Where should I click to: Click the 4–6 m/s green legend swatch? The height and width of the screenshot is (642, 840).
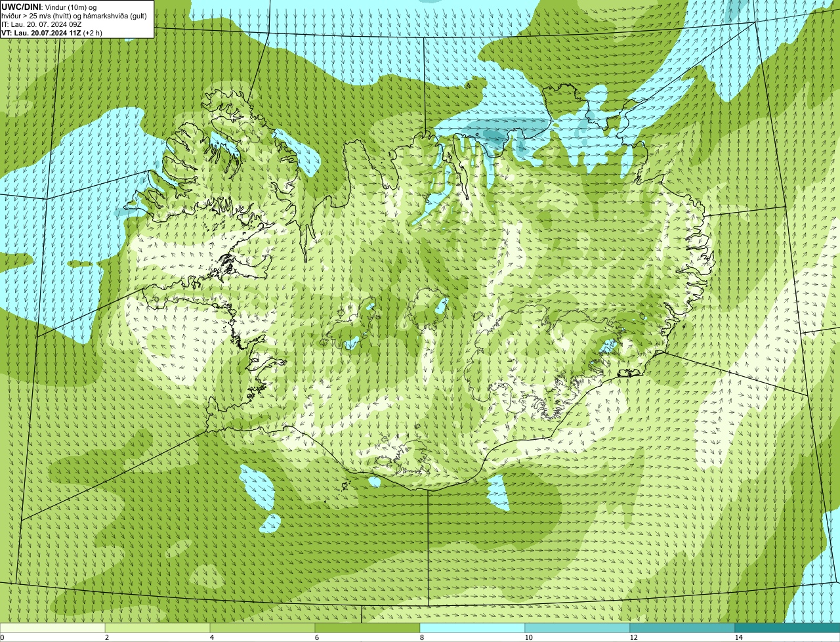coord(262,628)
